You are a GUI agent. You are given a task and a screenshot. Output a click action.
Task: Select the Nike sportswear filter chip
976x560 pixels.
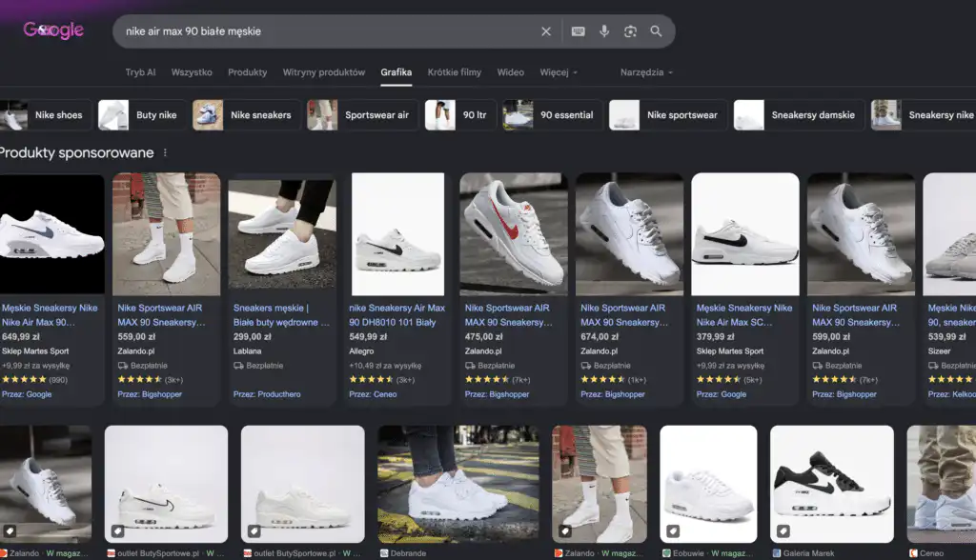[668, 115]
